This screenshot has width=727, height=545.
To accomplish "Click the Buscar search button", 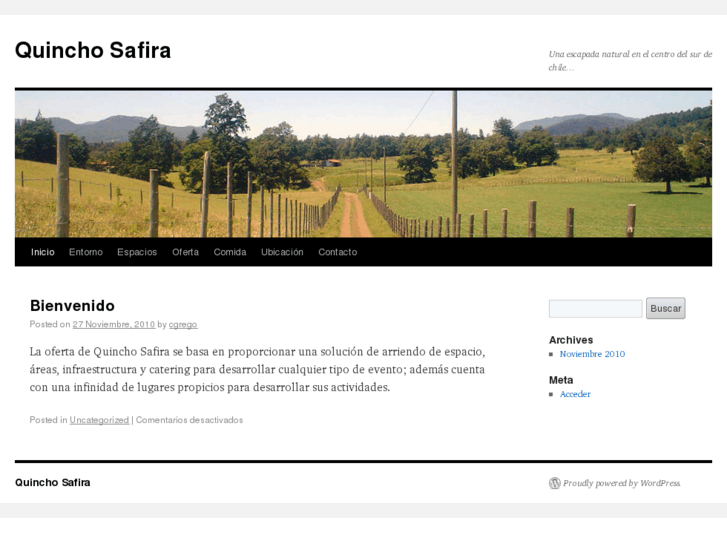I will (665, 308).
